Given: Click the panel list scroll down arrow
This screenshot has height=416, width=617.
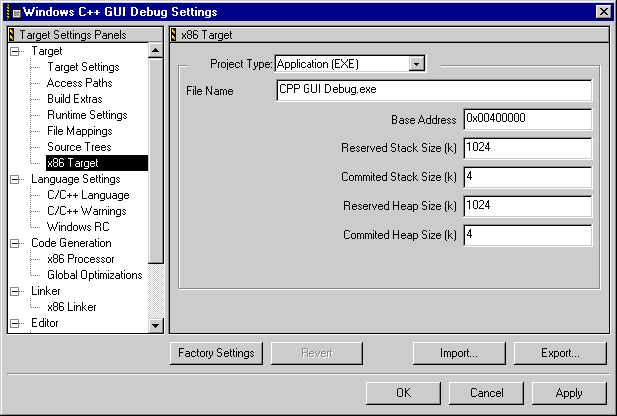Looking at the screenshot, I should (155, 325).
